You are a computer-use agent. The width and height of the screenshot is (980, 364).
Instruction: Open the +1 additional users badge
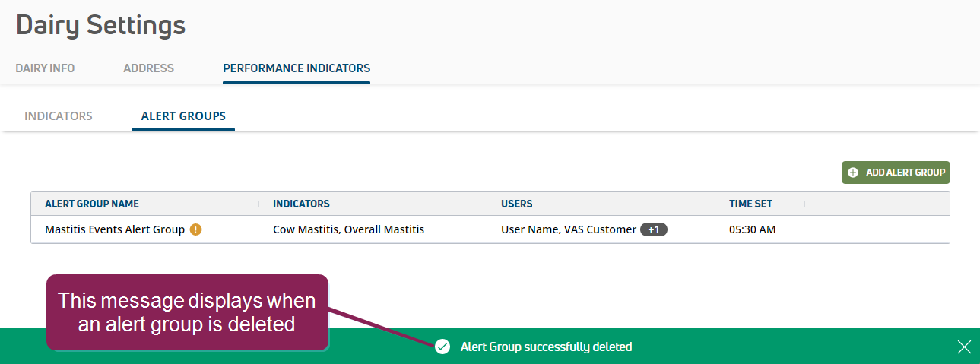[x=654, y=229]
